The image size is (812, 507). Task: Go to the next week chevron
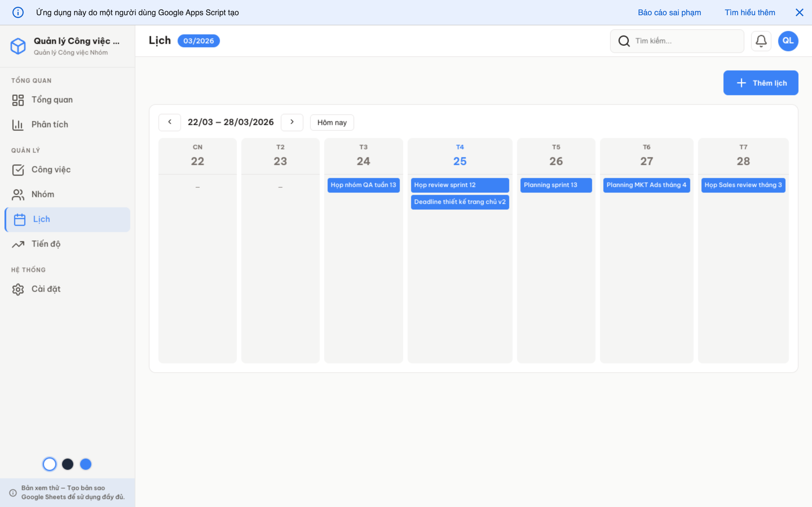tap(292, 122)
